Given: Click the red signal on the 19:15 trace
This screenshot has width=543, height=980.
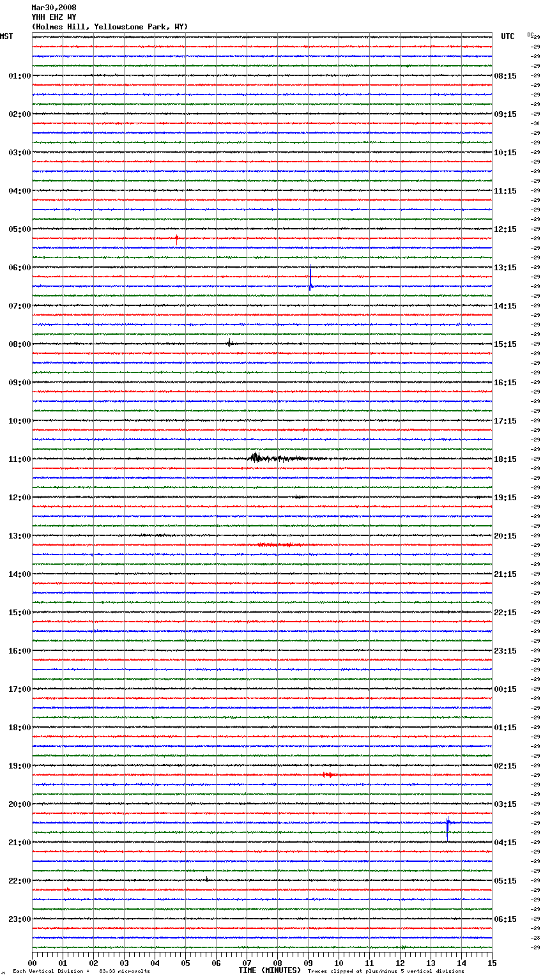Looking at the screenshot, I should [x=330, y=775].
